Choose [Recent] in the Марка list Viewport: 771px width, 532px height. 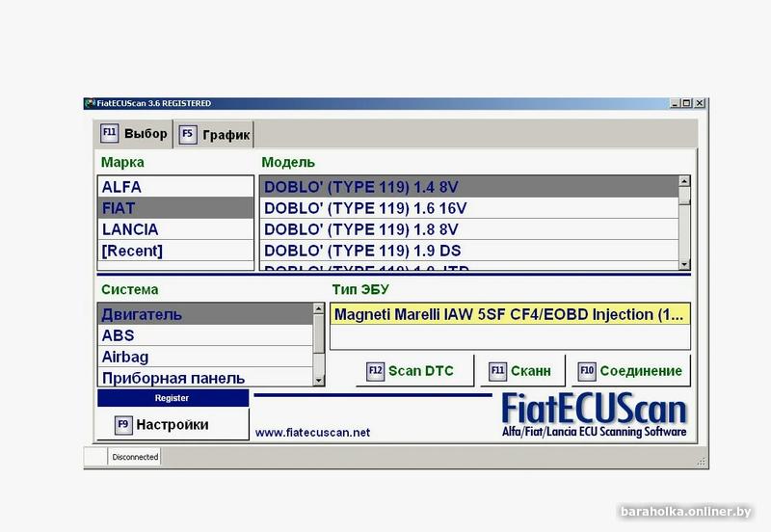click(175, 251)
